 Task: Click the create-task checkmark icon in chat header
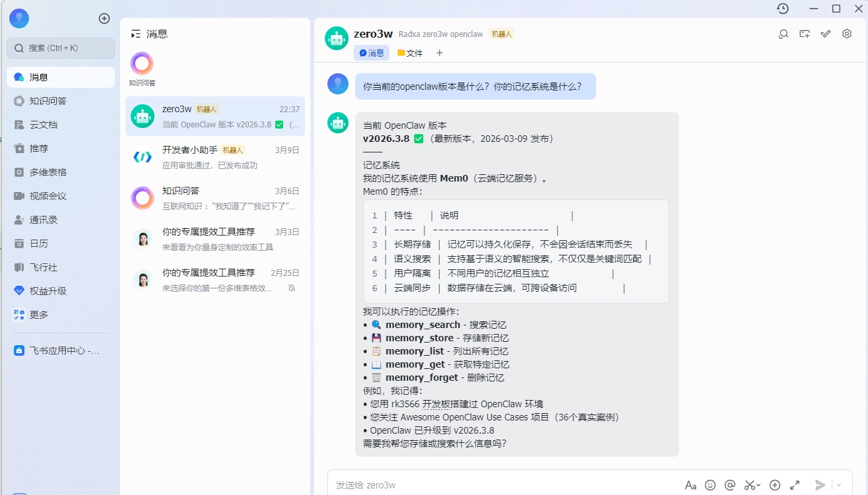tap(825, 33)
